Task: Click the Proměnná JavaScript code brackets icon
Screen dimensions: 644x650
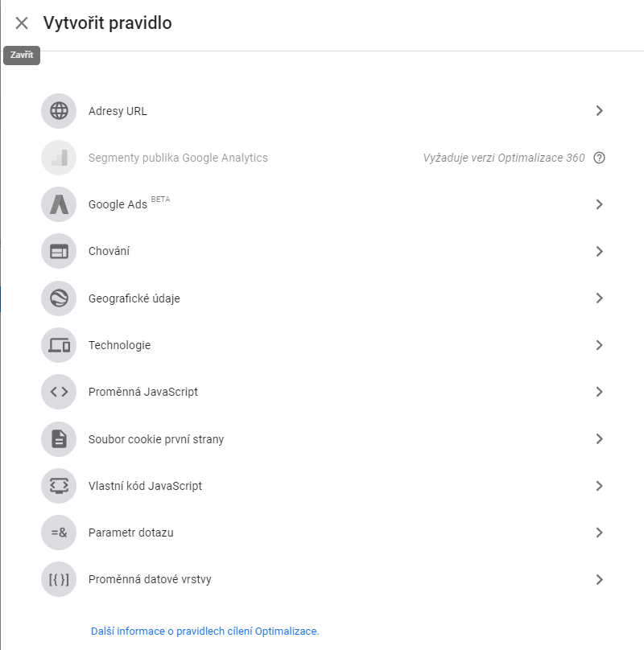Action: tap(59, 392)
